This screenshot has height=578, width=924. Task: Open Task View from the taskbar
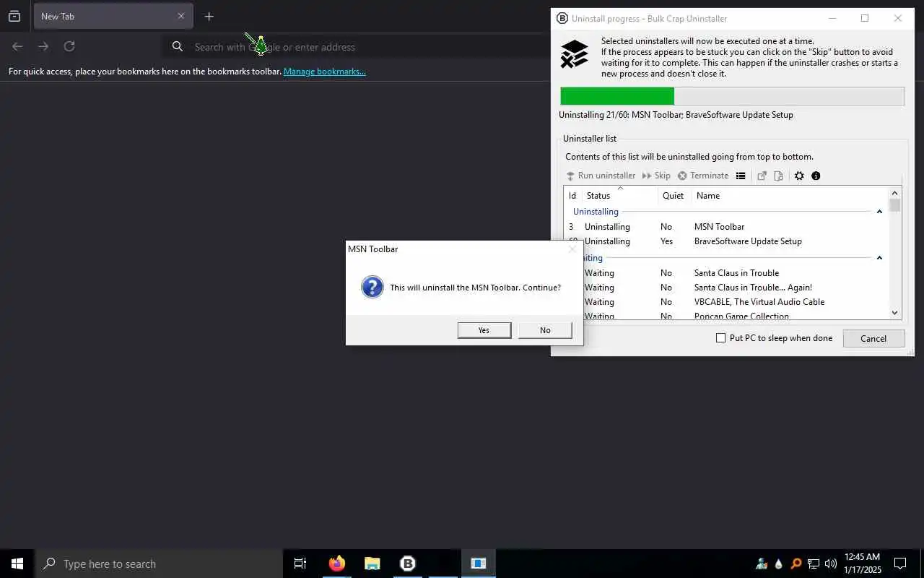click(x=300, y=564)
